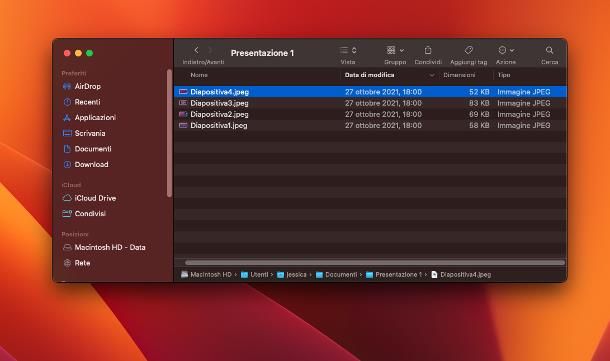Click the 58 KB size cell
Screen dimensions: 610x361
click(479, 125)
